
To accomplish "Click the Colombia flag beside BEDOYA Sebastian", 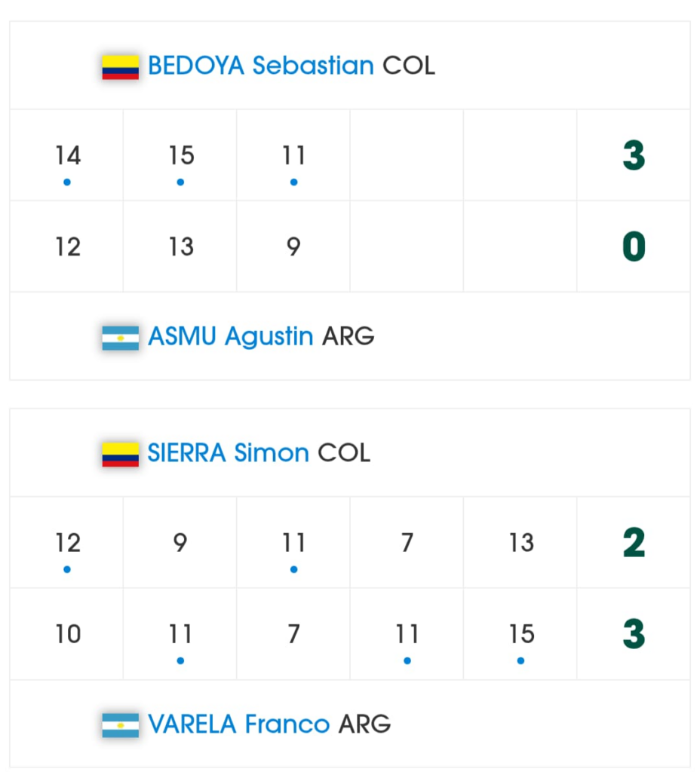I will tap(121, 66).
